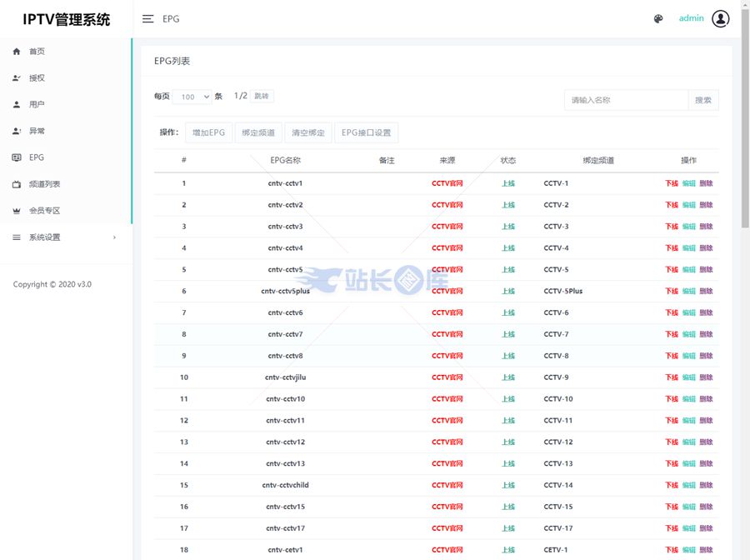Viewport: 750px width, 560px height.
Task: Open 异常 menu in sidebar
Action: [x=37, y=131]
